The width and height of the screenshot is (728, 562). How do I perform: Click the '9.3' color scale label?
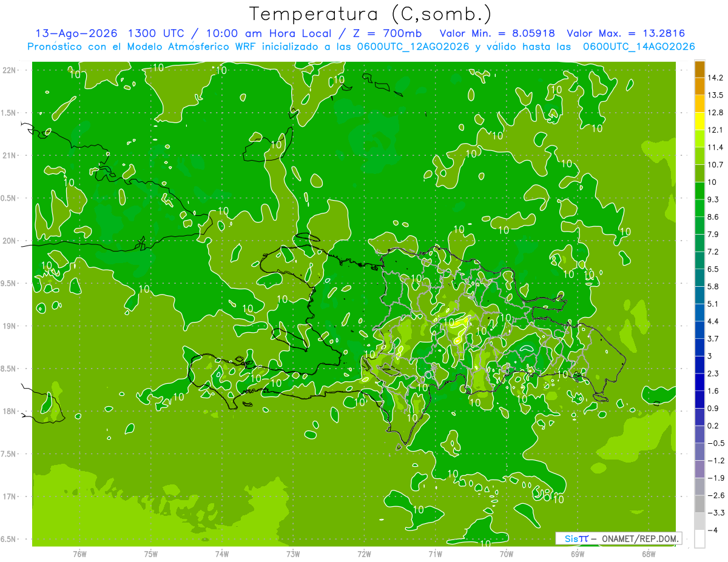(713, 199)
